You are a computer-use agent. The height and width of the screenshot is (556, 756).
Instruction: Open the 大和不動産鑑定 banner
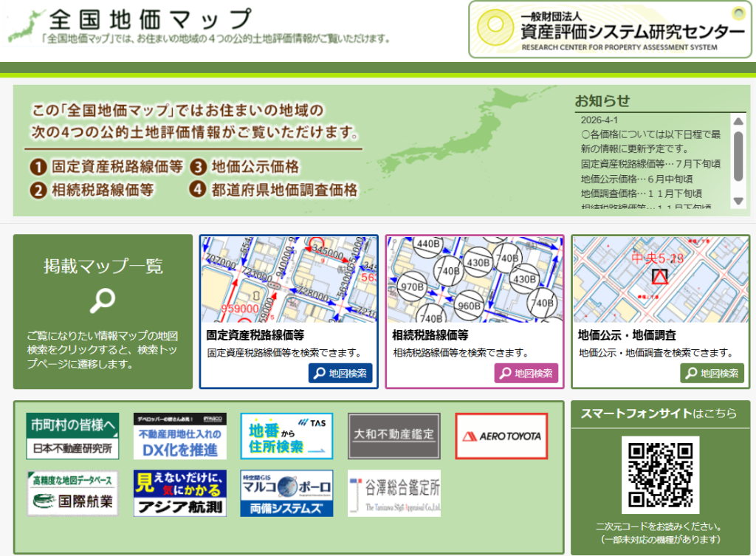pyautogui.click(x=394, y=436)
